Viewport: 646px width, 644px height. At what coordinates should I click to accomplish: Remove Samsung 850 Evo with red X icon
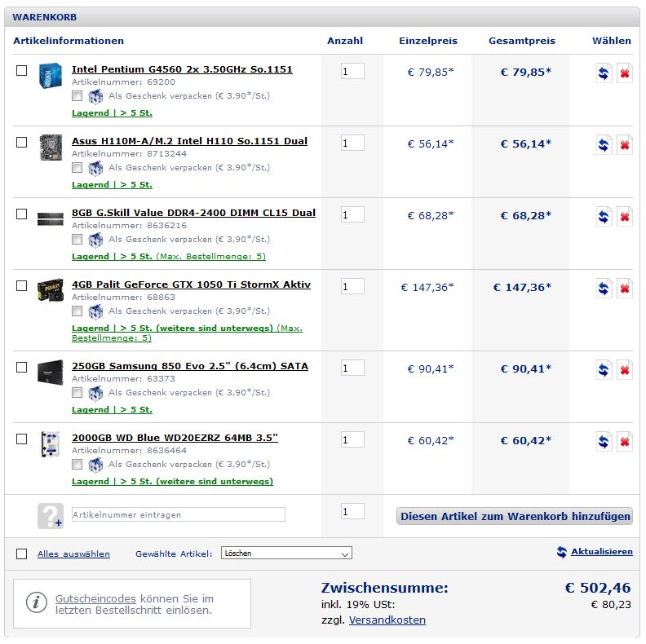tap(625, 370)
